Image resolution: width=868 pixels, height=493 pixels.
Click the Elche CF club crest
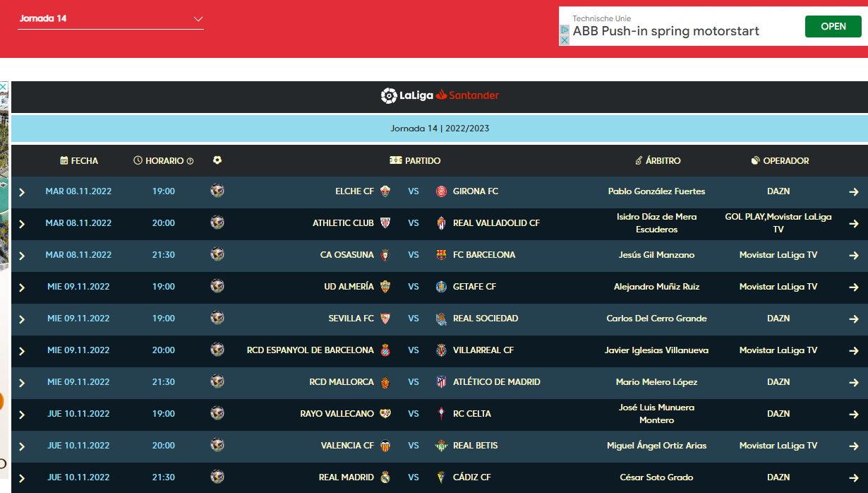coord(385,191)
